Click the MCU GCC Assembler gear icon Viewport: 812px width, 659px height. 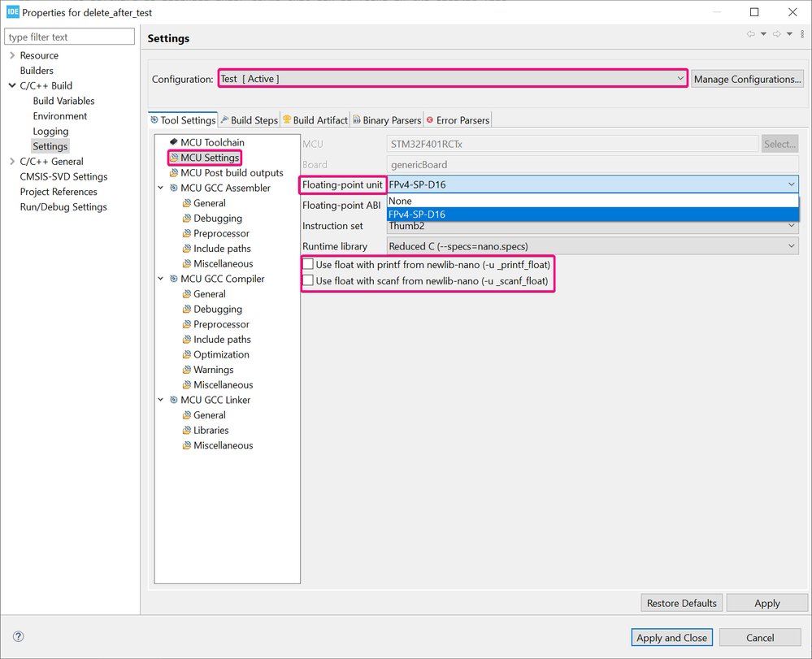[x=174, y=188]
